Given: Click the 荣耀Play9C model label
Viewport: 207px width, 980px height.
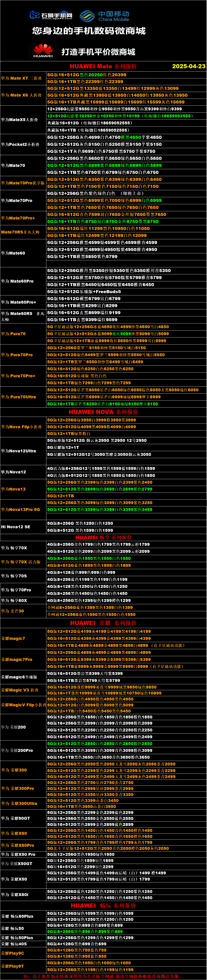Looking at the screenshot, I should click(x=13, y=953).
